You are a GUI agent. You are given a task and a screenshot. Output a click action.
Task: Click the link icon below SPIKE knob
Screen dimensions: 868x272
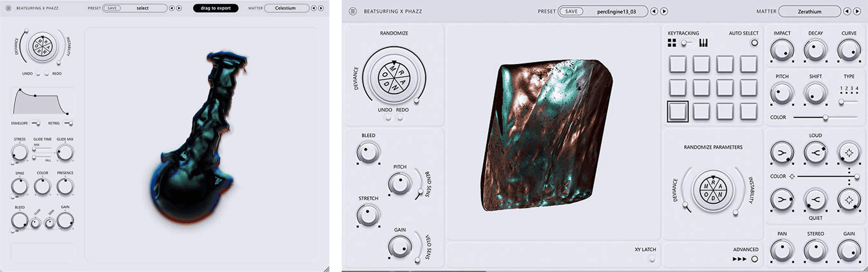17,197
